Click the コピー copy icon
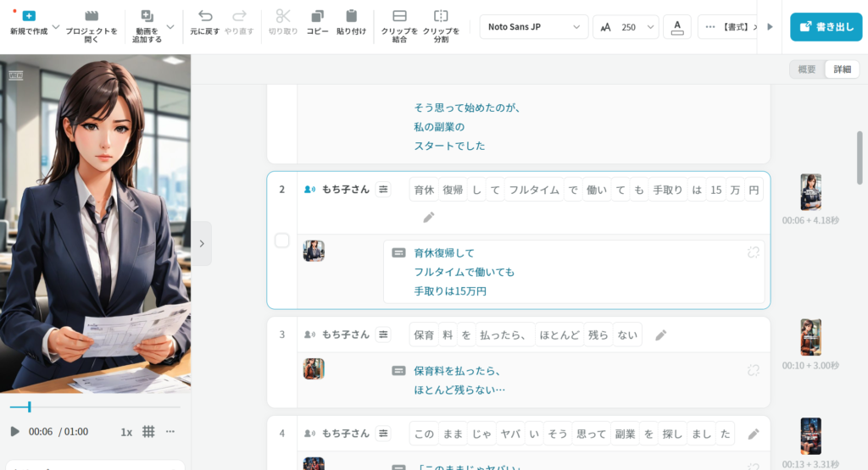 click(317, 16)
